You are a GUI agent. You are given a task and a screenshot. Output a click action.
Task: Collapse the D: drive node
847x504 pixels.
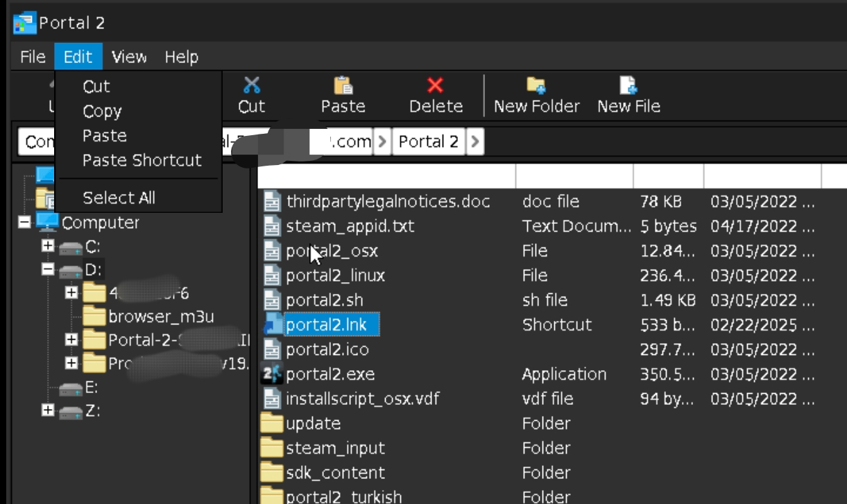pyautogui.click(x=48, y=269)
